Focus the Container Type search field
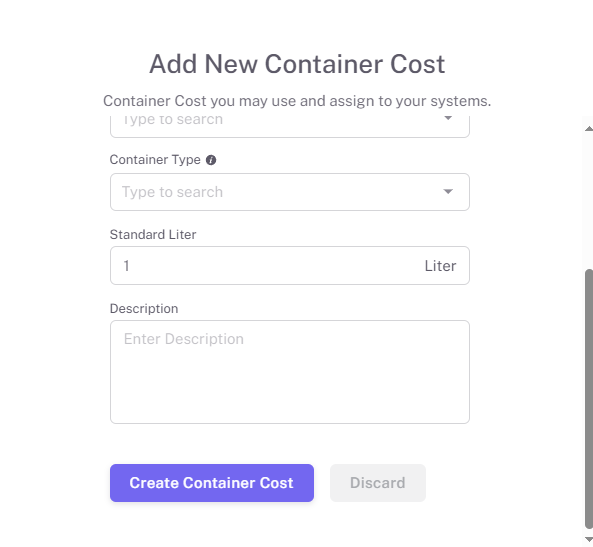 290,192
